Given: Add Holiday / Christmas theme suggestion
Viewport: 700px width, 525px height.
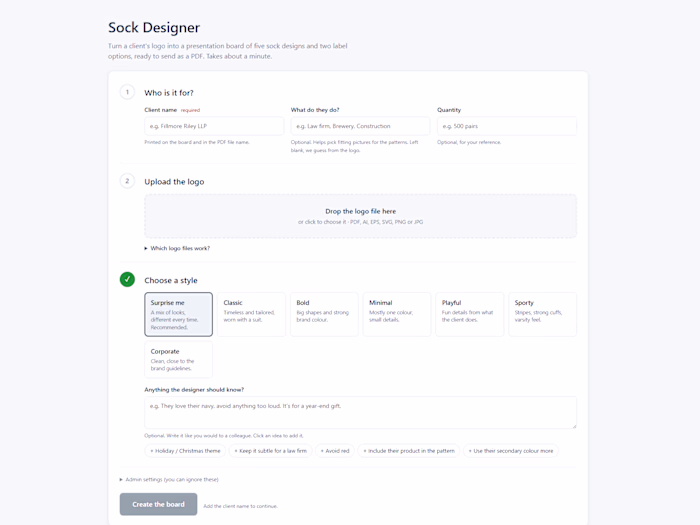Looking at the screenshot, I should coord(185,451).
